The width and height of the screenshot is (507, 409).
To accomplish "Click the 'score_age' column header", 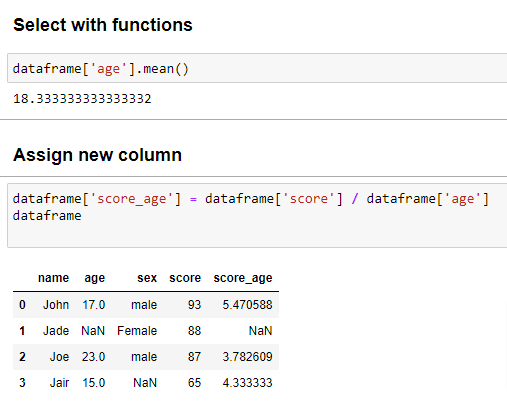I will tap(243, 278).
